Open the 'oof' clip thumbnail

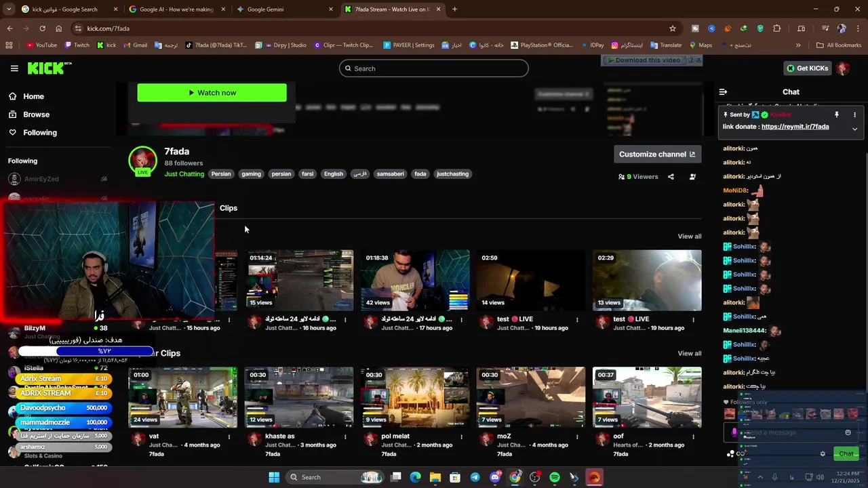point(647,398)
